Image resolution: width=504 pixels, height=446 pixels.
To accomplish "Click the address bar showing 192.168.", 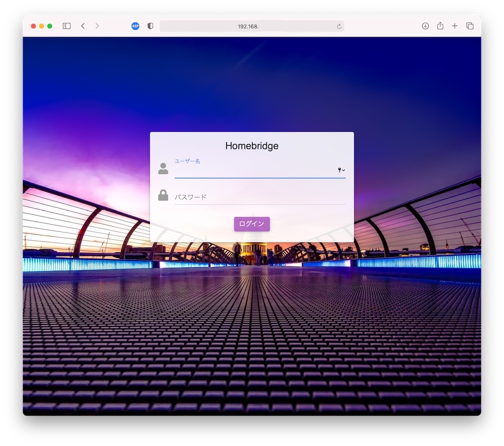I will [249, 26].
